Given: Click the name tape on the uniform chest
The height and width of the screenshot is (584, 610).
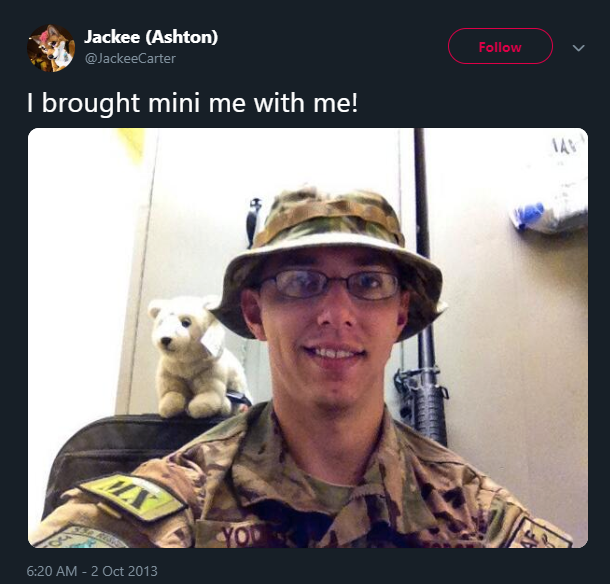Looking at the screenshot, I should point(249,536).
